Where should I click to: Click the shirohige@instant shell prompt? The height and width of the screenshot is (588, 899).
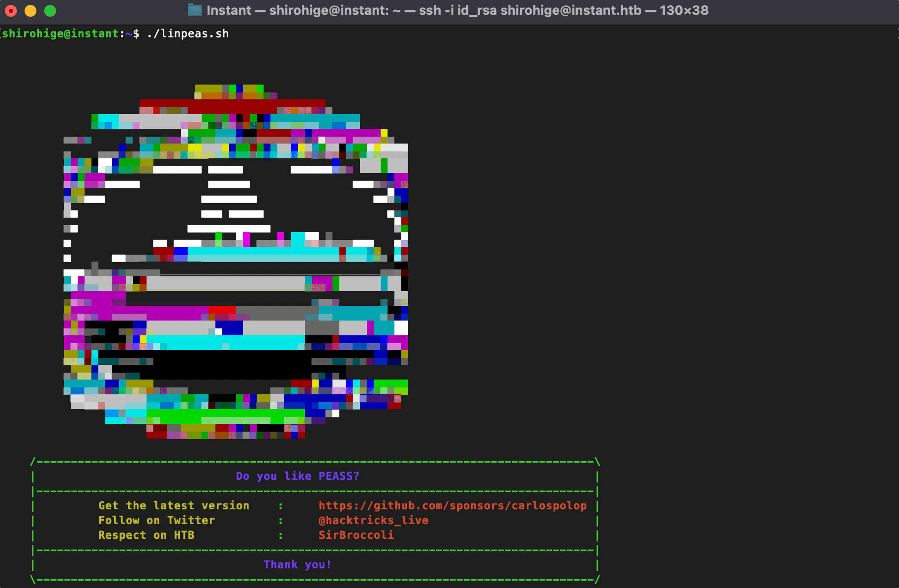click(60, 33)
